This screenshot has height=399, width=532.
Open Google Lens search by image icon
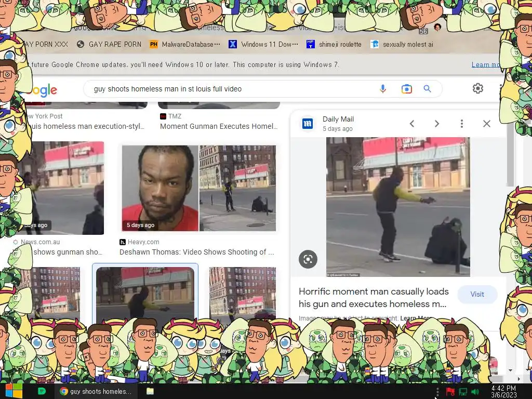point(406,89)
